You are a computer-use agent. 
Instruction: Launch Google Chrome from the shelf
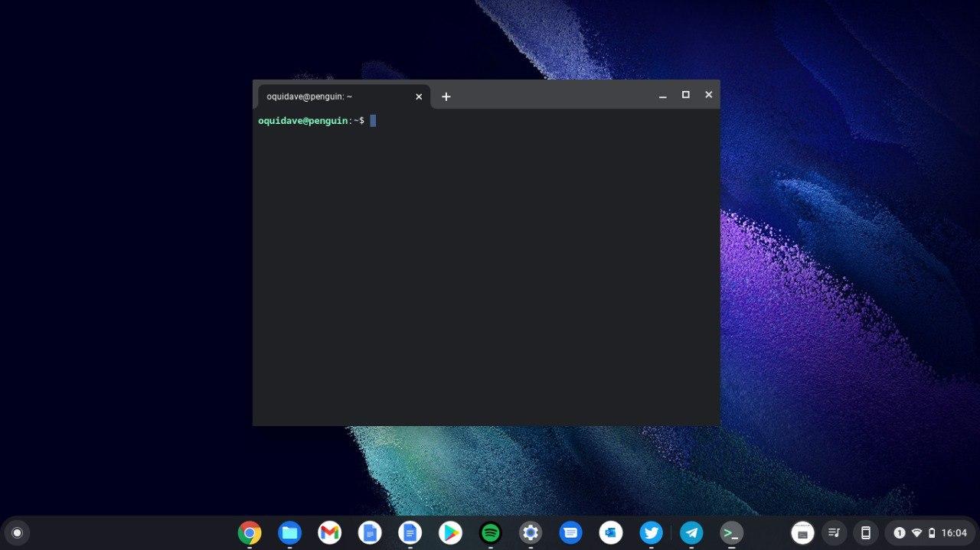250,532
